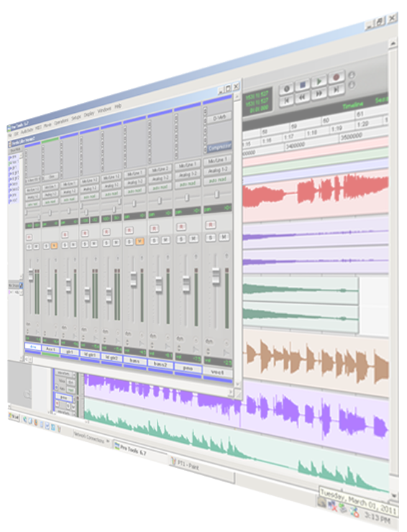This screenshot has height=532, width=407.
Task: Open the Analog 1-2 output selector on voc1
Action: coord(218,170)
